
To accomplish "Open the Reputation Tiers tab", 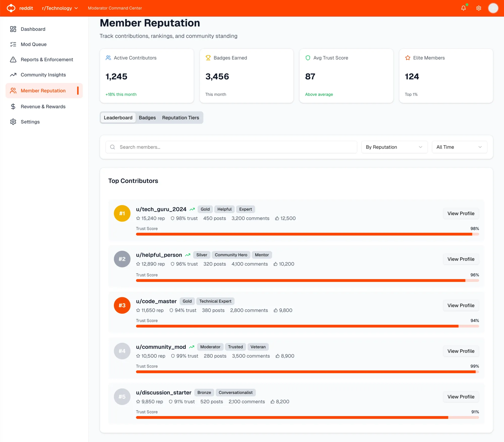I will pos(181,118).
